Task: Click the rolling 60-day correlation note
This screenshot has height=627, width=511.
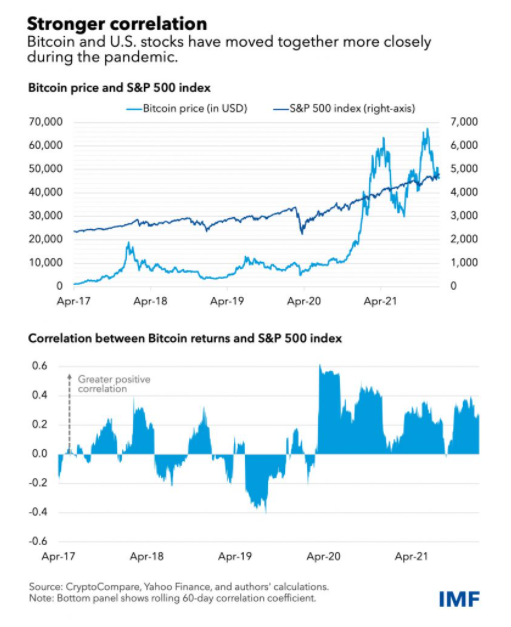Action: click(x=172, y=599)
